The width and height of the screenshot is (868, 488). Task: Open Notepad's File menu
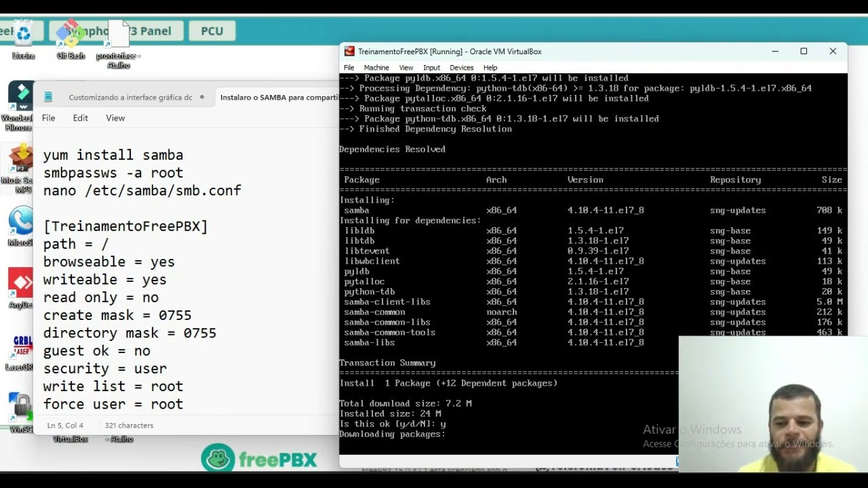click(48, 118)
